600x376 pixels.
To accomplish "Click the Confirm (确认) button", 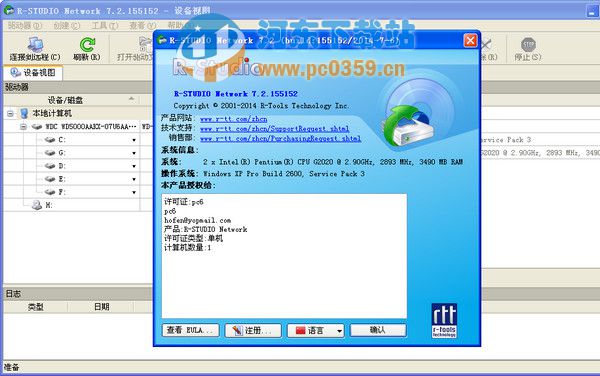I will (x=378, y=330).
